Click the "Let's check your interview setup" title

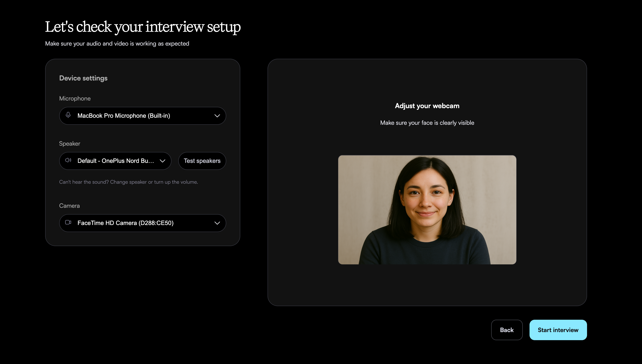[x=143, y=27]
